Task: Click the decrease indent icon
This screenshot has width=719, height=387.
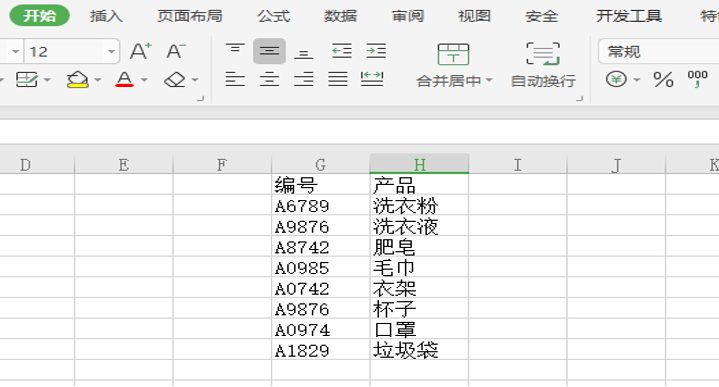Action: pos(342,50)
